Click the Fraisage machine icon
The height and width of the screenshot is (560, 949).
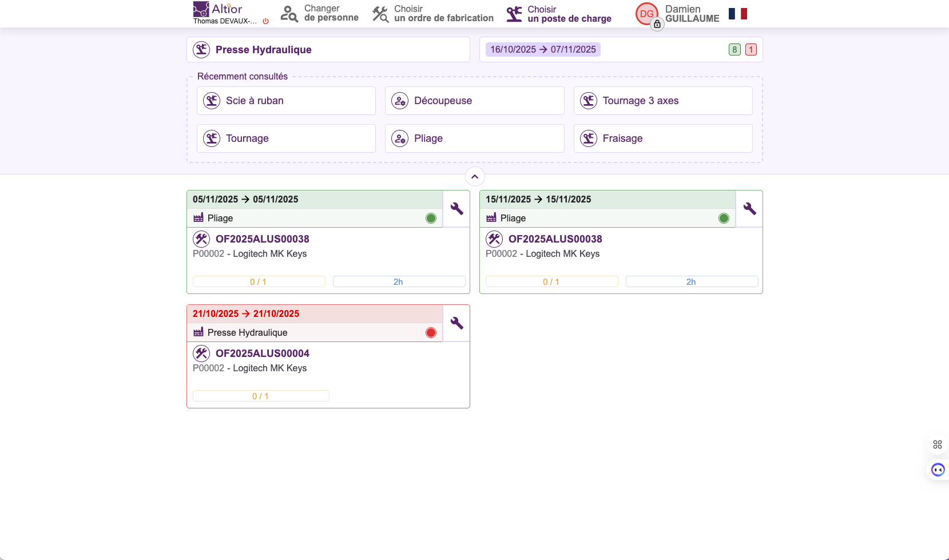589,138
